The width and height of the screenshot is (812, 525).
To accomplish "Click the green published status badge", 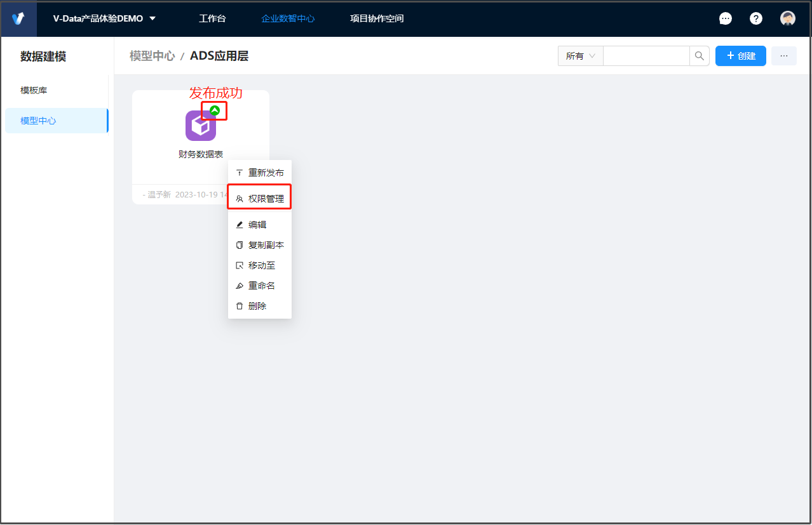I will pos(215,110).
